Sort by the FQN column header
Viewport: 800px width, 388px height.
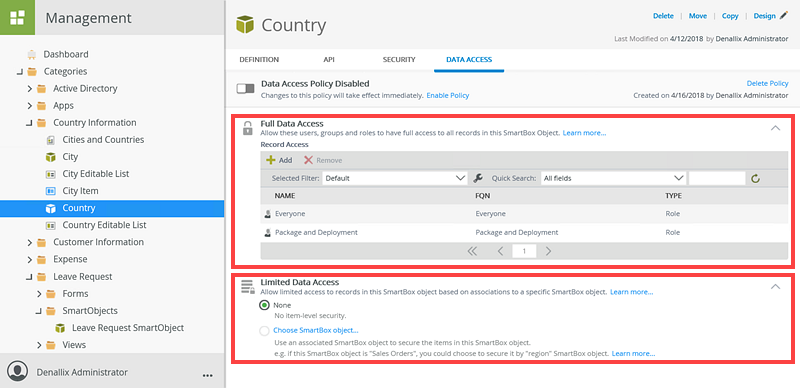coord(483,196)
